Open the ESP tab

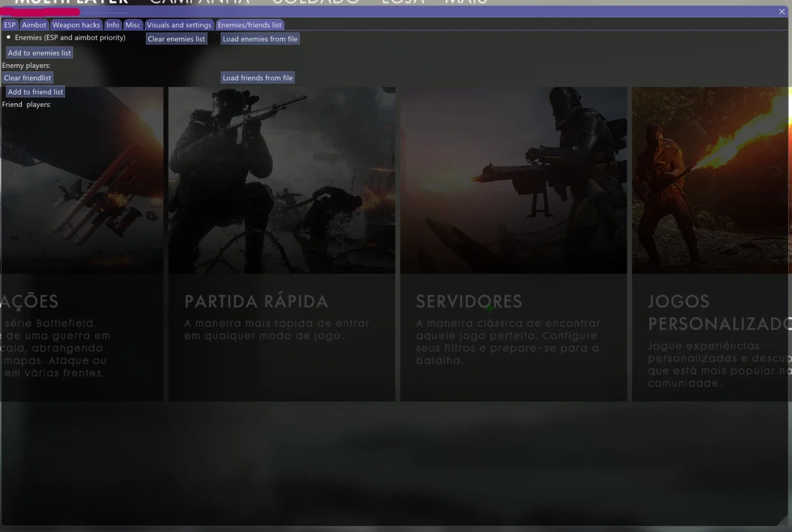tap(10, 25)
